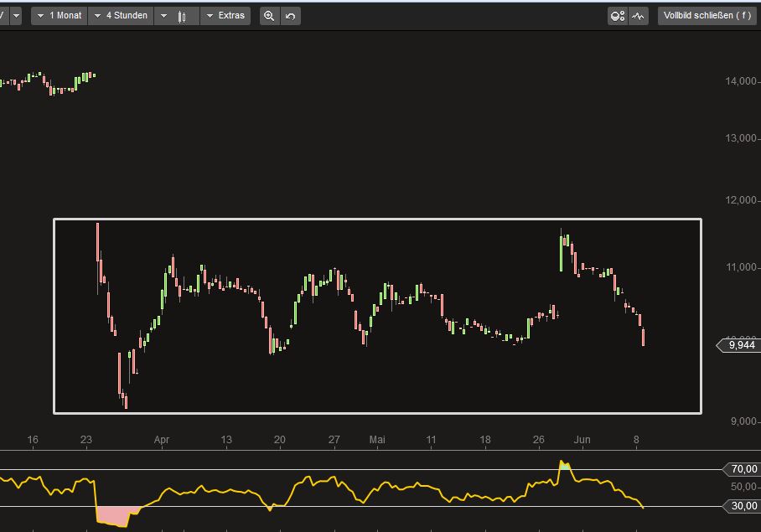Click the RSI 30,00 level label
761x532 pixels.
pyautogui.click(x=743, y=506)
